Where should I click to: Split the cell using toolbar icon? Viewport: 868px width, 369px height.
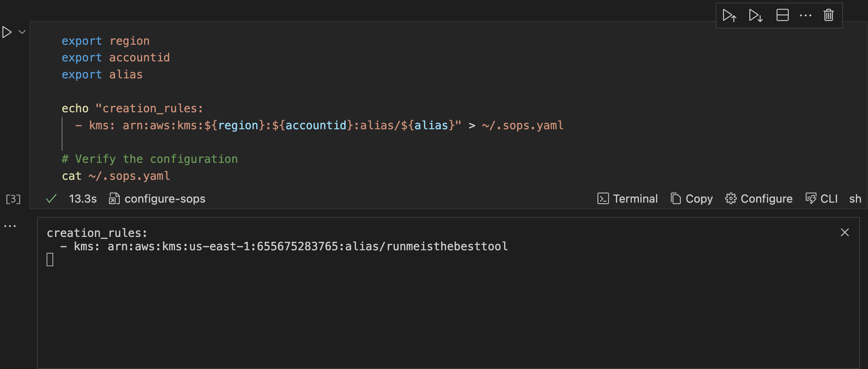pyautogui.click(x=782, y=16)
